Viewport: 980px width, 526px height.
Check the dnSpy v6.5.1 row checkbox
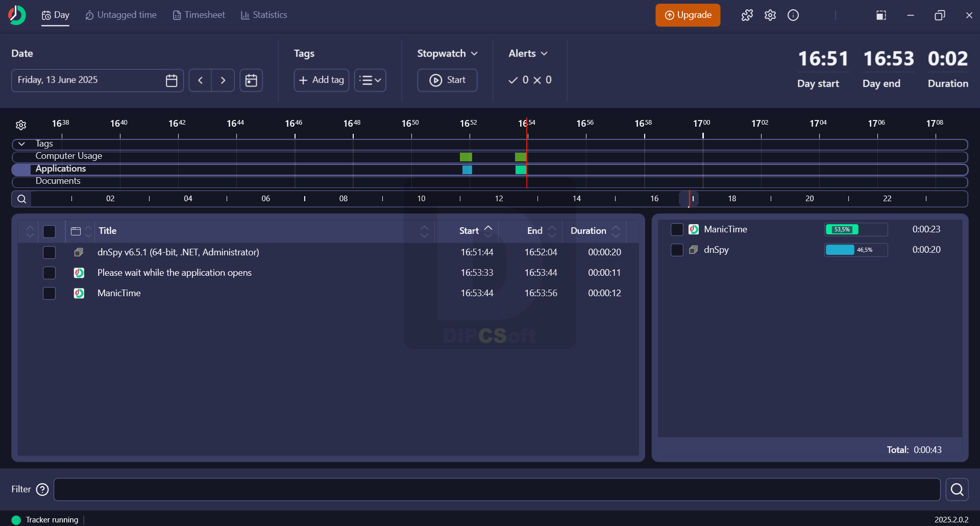coord(49,252)
